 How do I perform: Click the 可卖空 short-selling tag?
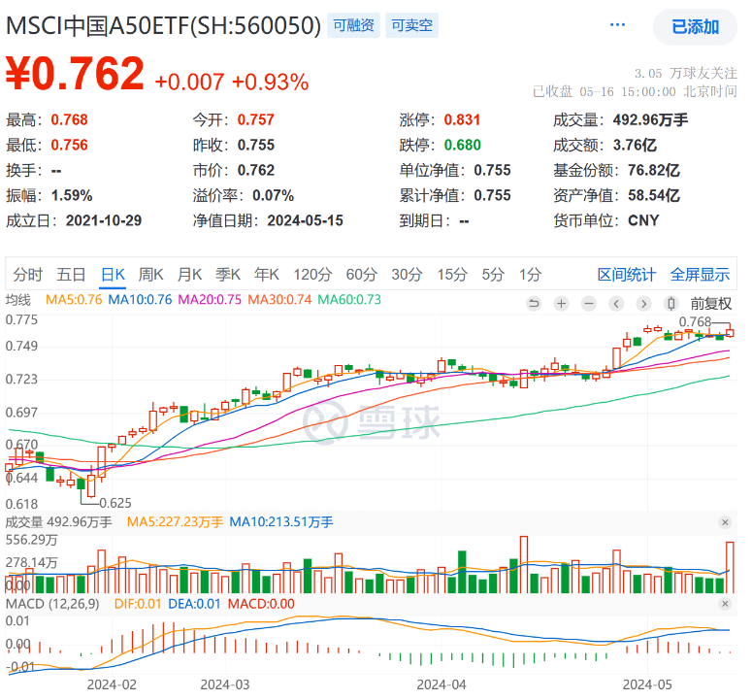412,25
